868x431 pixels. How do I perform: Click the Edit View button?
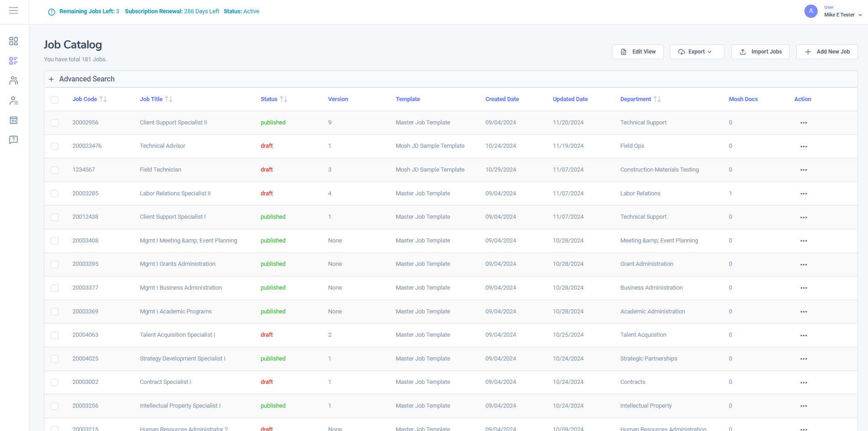pyautogui.click(x=638, y=52)
